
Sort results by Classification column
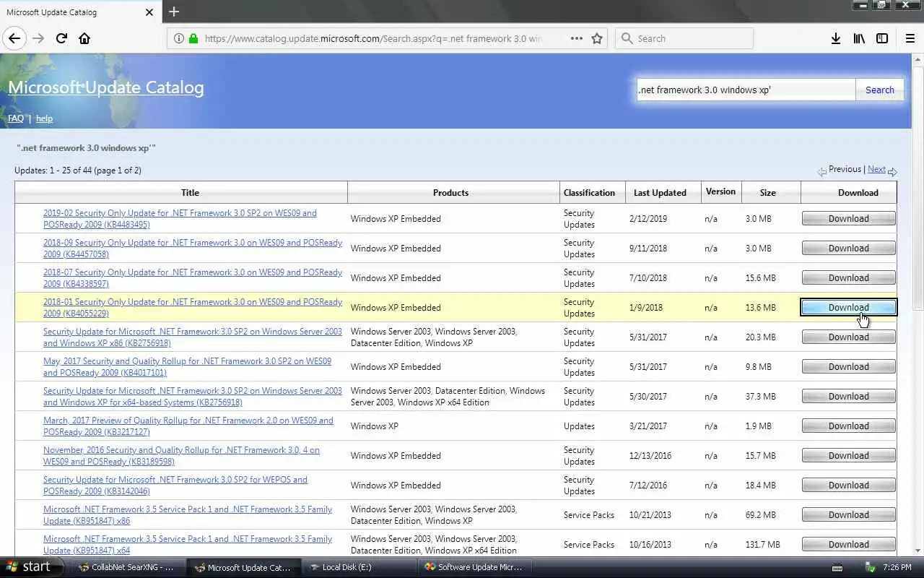(x=589, y=193)
